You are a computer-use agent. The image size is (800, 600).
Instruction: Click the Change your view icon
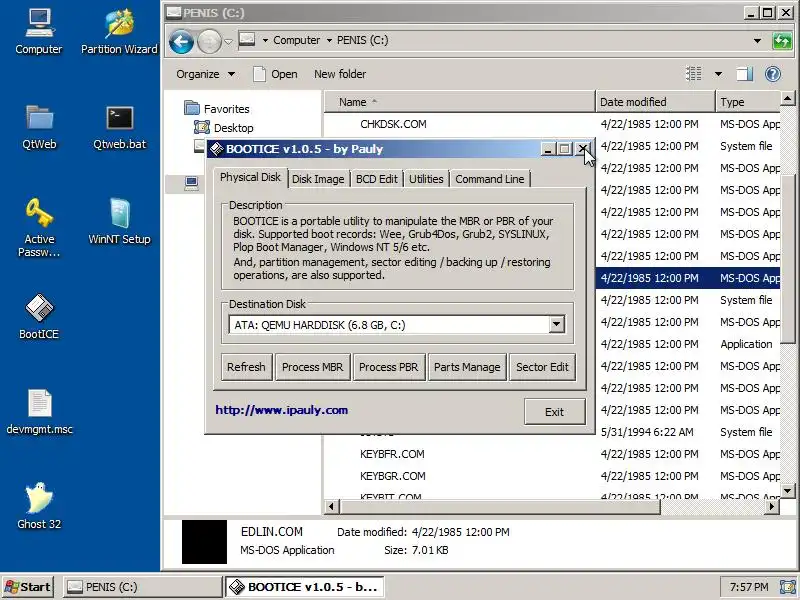[x=694, y=74]
